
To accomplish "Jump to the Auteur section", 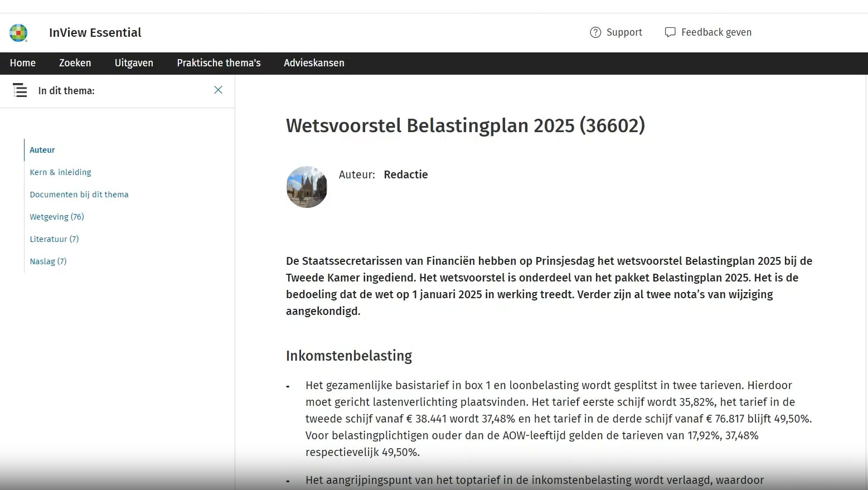I will (42, 150).
